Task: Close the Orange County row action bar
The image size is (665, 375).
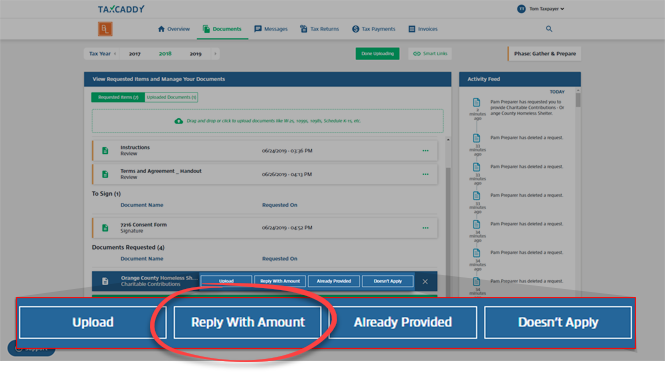Action: (x=425, y=282)
